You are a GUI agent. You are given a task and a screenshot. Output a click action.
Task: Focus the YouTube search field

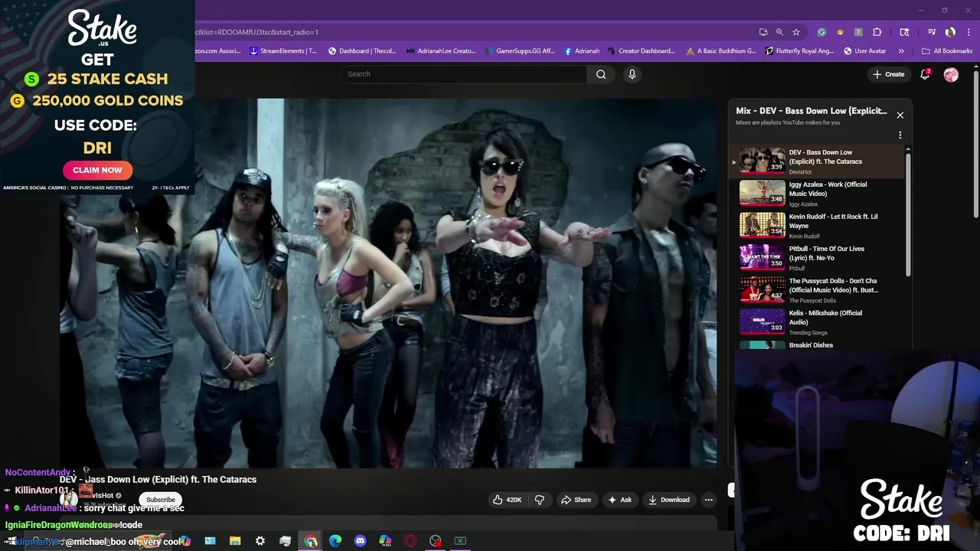464,74
